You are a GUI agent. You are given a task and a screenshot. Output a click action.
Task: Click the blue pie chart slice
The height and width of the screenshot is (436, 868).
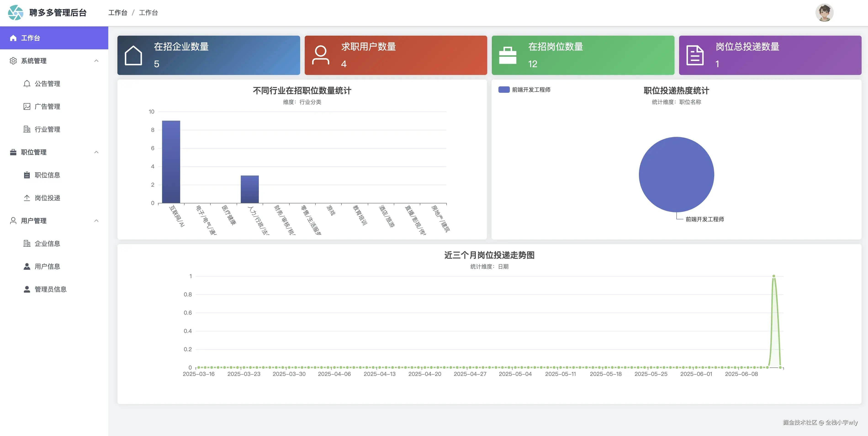click(x=676, y=174)
